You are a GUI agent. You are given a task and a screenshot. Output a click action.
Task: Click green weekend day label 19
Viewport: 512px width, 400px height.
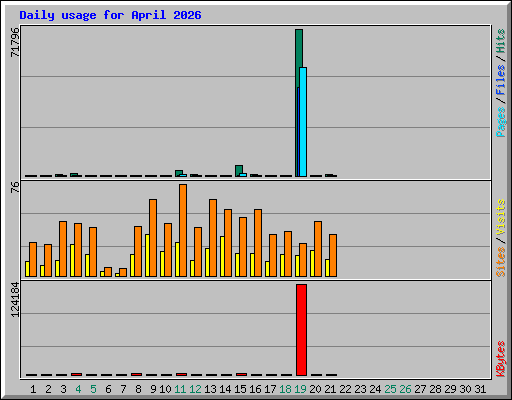(x=300, y=389)
